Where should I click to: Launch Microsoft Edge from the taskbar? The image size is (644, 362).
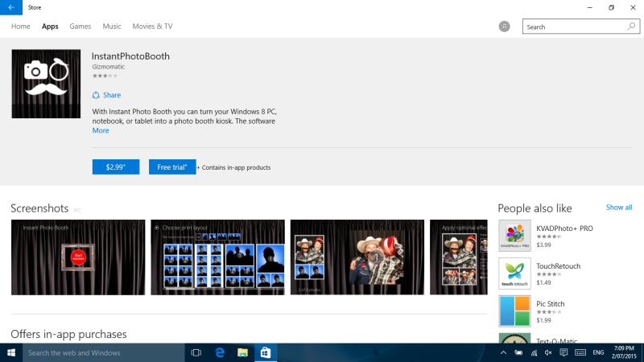(220, 353)
